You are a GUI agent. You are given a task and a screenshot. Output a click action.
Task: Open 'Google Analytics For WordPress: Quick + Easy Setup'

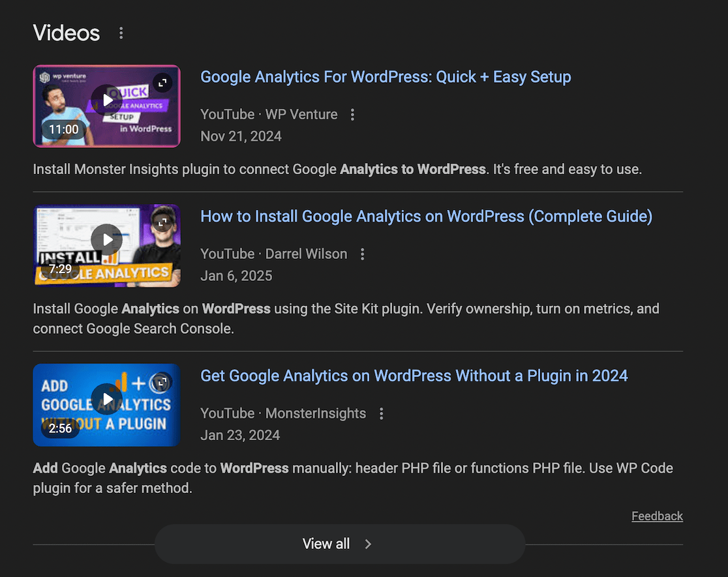[x=385, y=77]
